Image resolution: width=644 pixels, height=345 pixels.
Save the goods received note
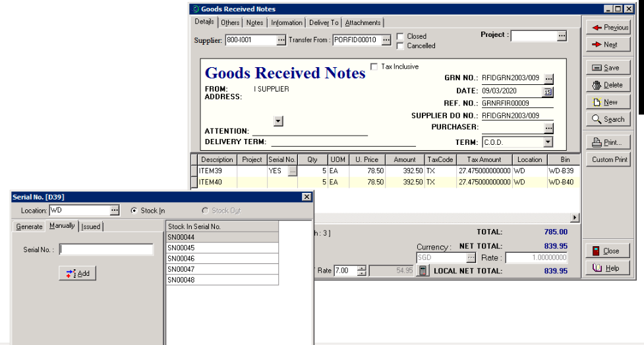[608, 68]
